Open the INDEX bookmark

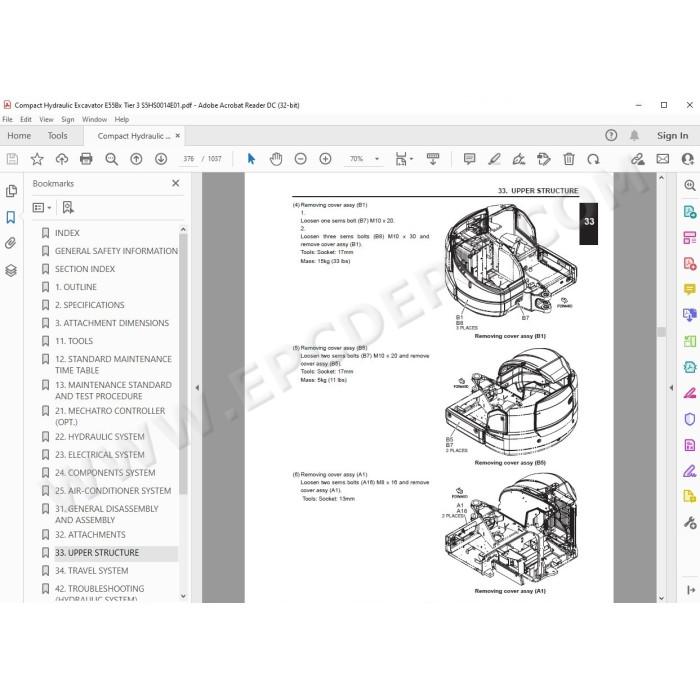67,233
